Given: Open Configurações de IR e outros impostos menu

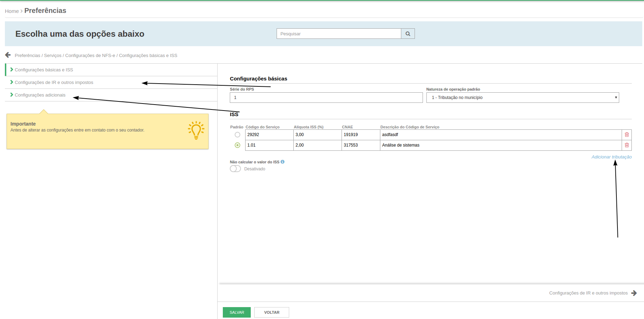Looking at the screenshot, I should click(111, 83).
